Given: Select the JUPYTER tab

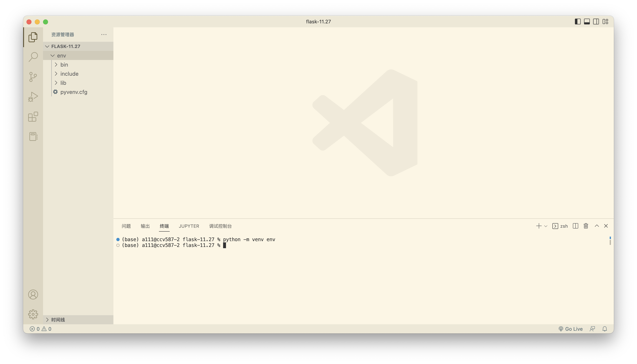Looking at the screenshot, I should [189, 226].
